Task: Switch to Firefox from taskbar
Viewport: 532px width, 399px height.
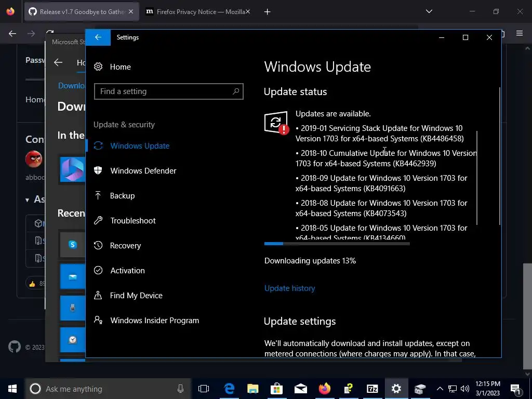Action: [x=325, y=389]
